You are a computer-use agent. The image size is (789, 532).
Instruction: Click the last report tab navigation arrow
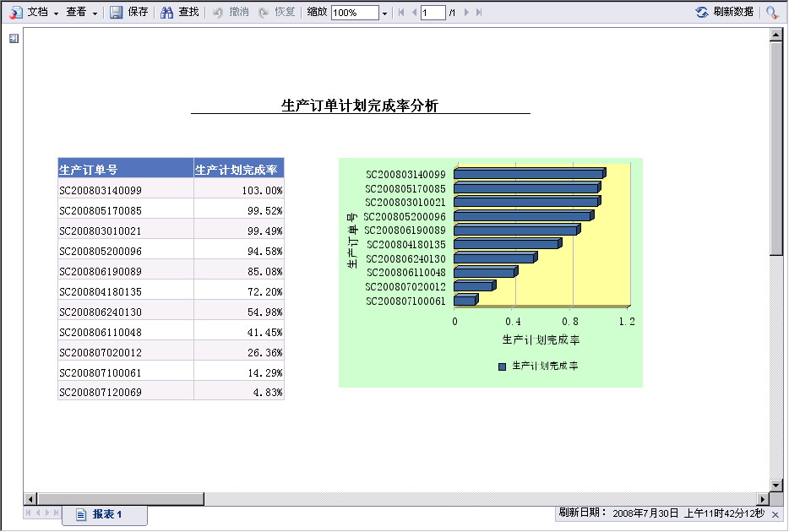tap(57, 513)
